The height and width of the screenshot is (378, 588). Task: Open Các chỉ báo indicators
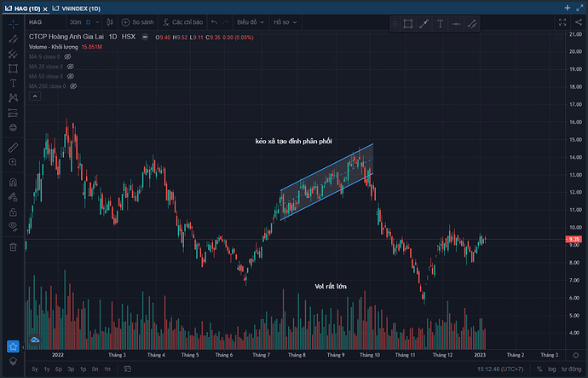[x=182, y=22]
